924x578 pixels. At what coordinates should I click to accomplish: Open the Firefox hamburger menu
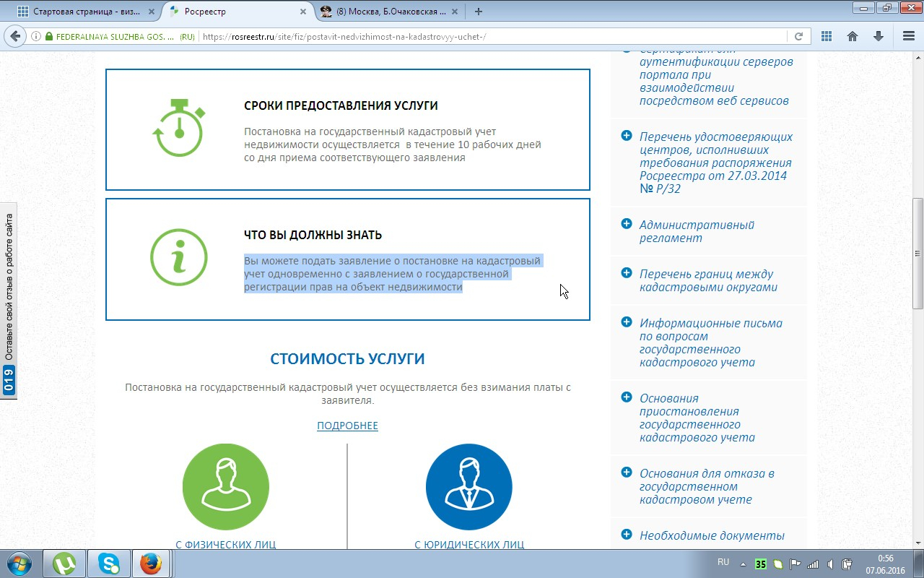(x=909, y=36)
